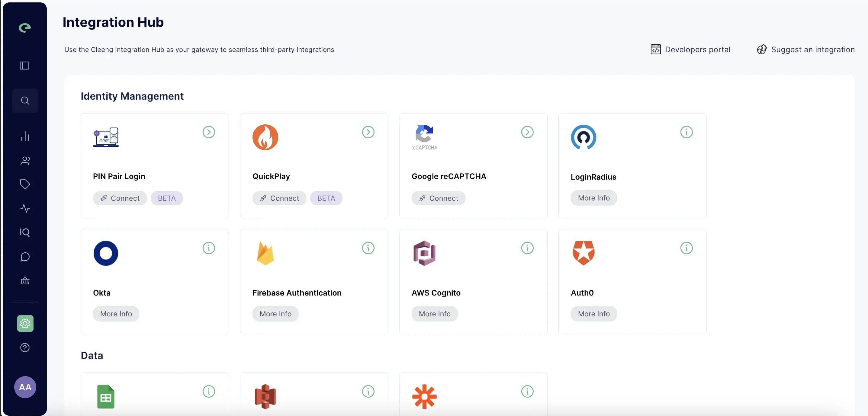Viewport: 868px width, 416px height.
Task: Click the activity pulse icon in sidebar
Action: (x=25, y=209)
